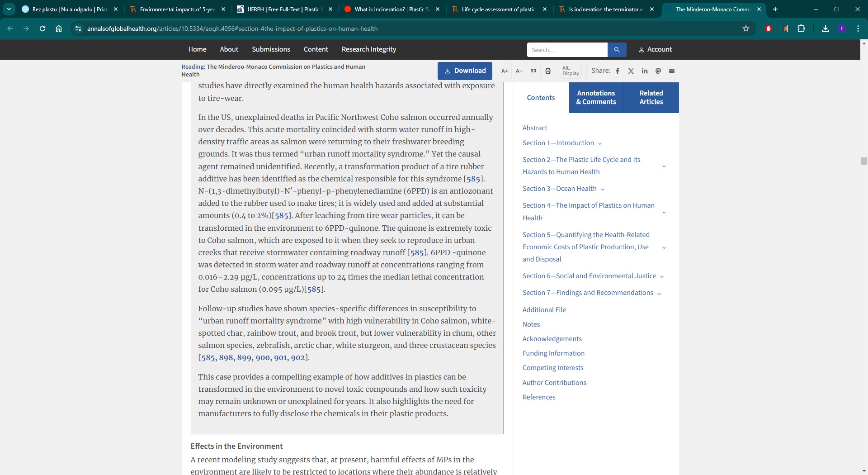Close the 'Bez plastu' tab
The height and width of the screenshot is (475, 868).
pos(116,9)
